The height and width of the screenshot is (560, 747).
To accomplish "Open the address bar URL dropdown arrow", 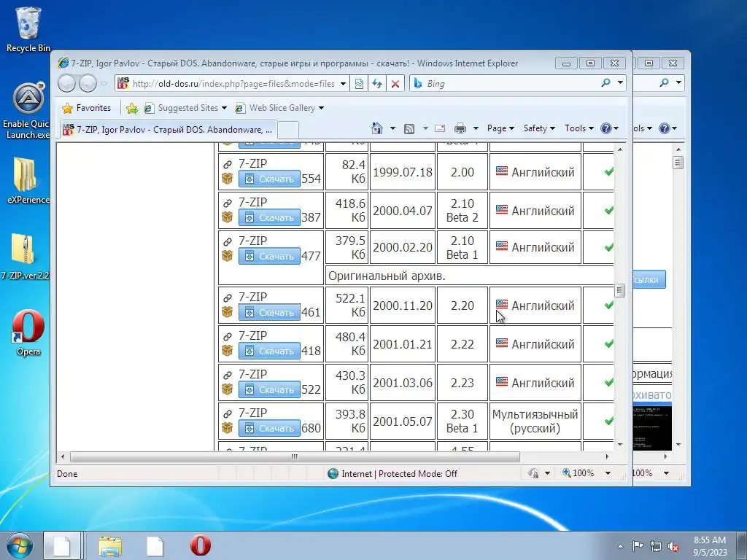I will 343,84.
